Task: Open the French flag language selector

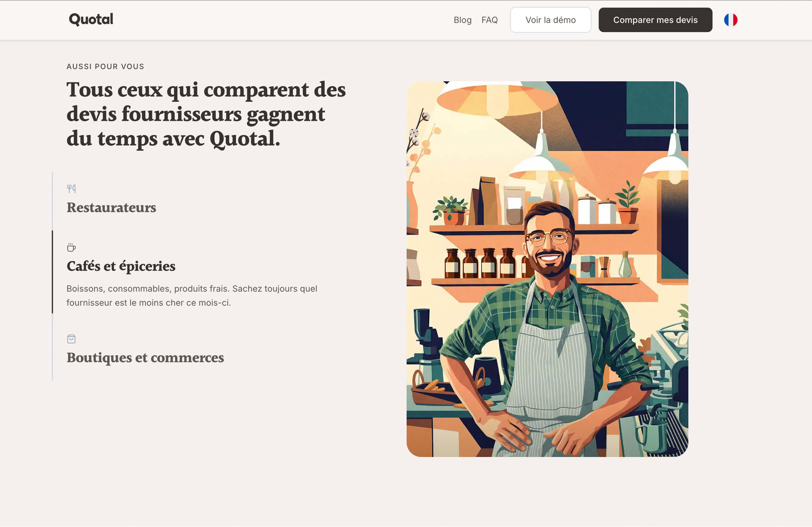Action: click(x=730, y=20)
